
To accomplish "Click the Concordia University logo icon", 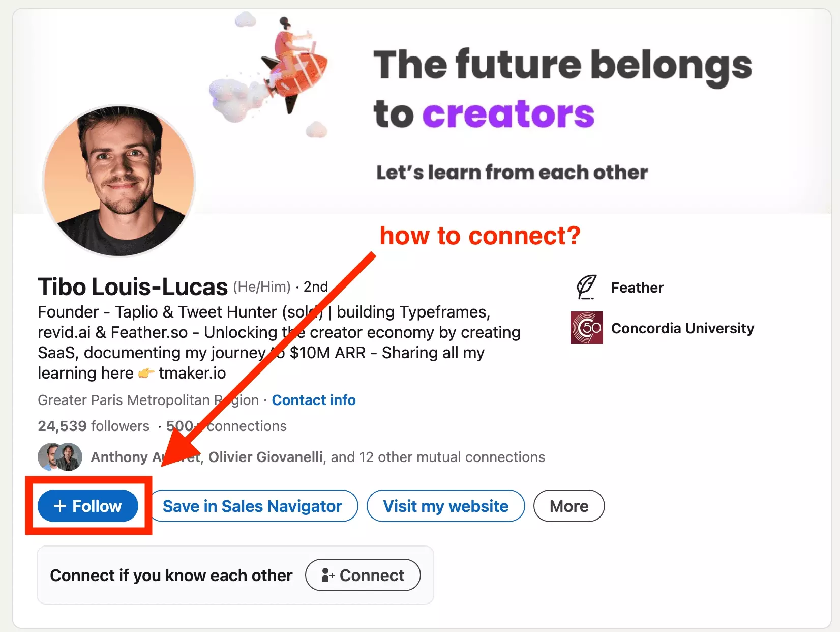I will [586, 328].
